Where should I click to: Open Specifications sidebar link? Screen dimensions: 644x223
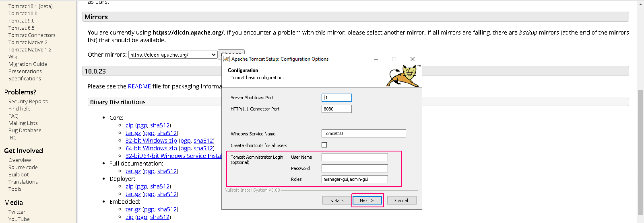[x=25, y=79]
